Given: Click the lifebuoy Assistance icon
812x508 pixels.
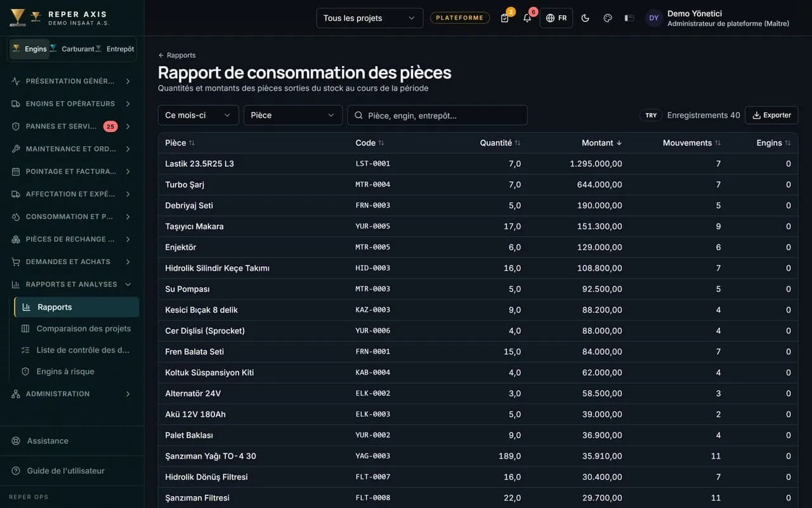Looking at the screenshot, I should point(16,441).
